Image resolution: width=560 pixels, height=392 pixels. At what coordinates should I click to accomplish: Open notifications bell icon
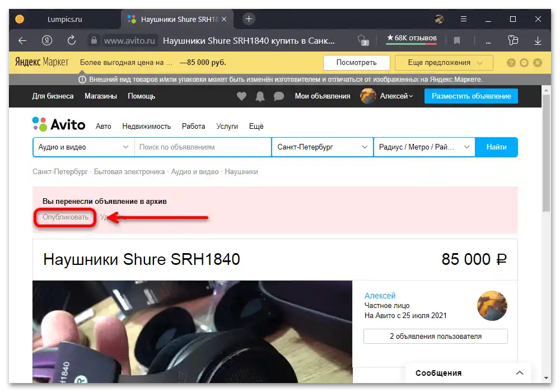[260, 96]
